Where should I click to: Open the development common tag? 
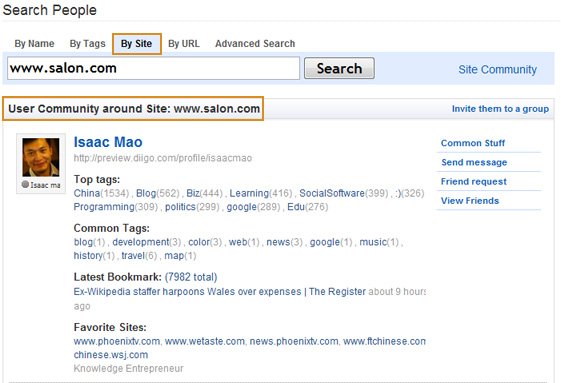(x=141, y=242)
